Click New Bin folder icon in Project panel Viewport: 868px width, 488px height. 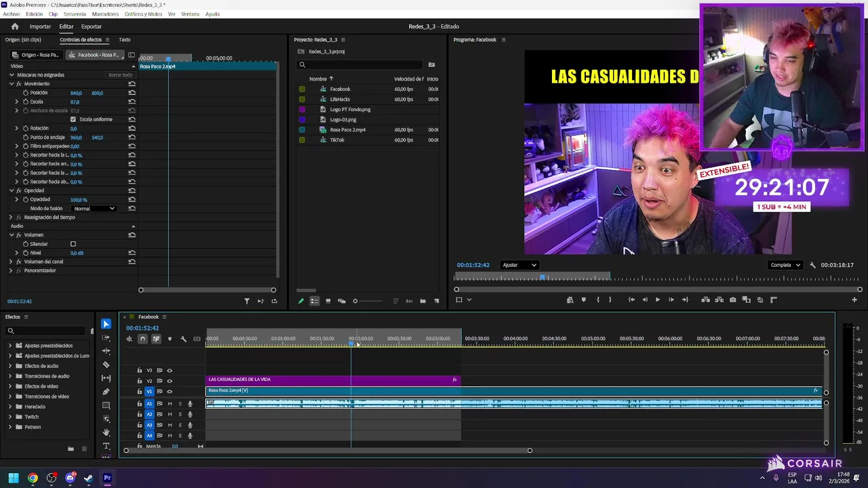[x=422, y=301]
